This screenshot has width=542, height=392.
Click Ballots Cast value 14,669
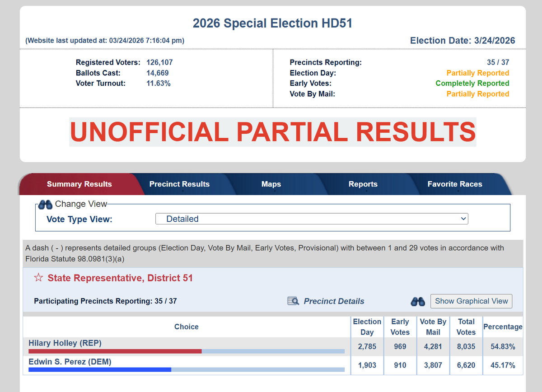point(158,73)
